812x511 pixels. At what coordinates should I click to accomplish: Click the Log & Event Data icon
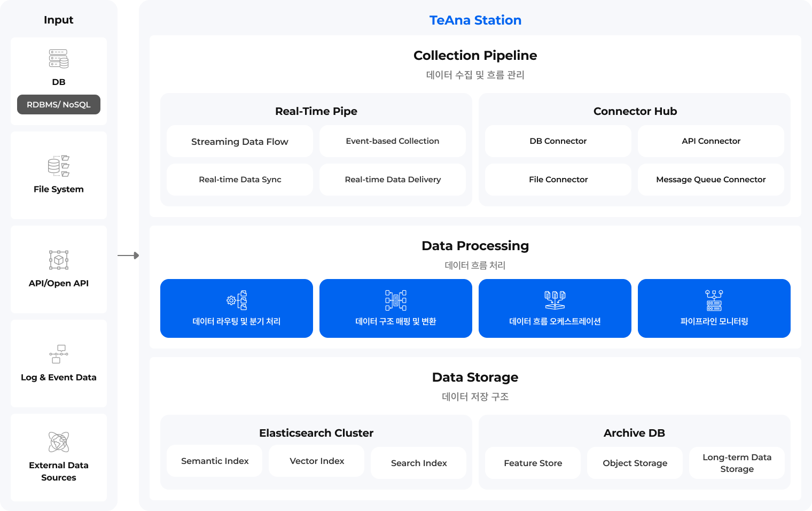[x=59, y=354]
